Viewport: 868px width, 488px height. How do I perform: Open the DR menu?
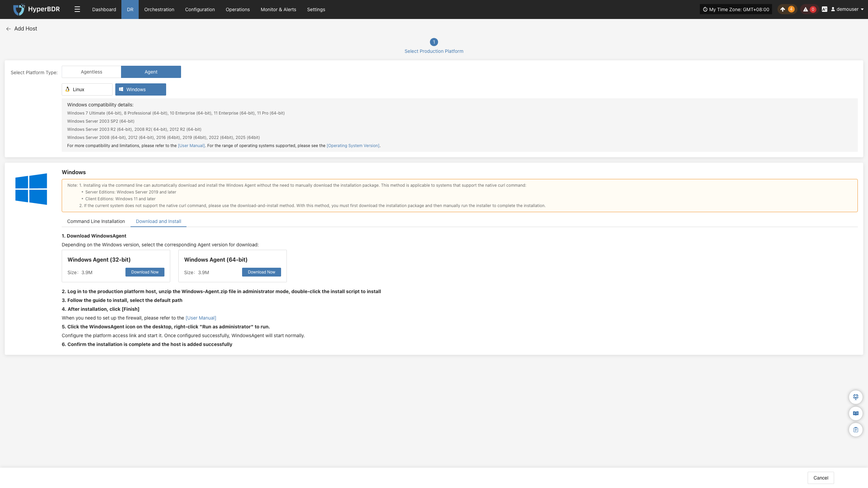point(130,9)
